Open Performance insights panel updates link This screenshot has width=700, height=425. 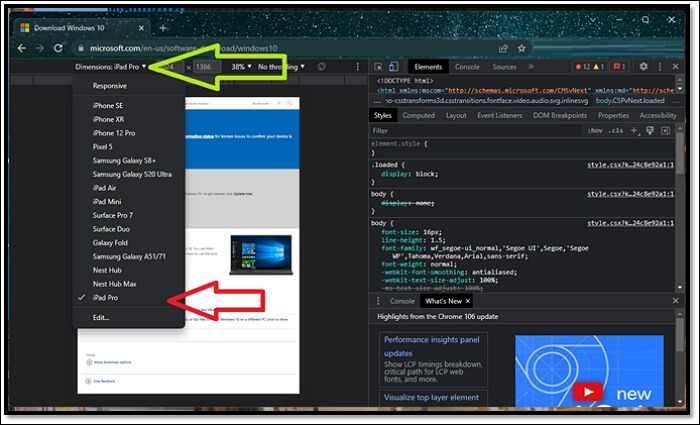pos(432,346)
